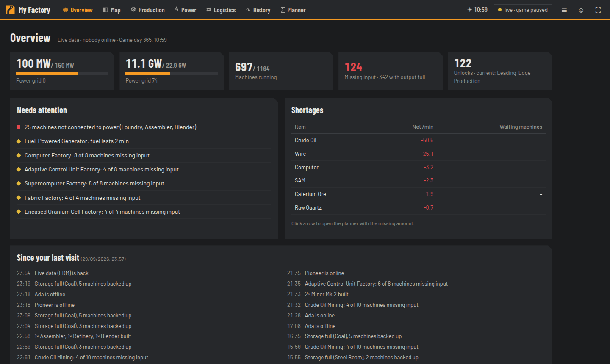Click the live game paused status badge

(x=523, y=10)
